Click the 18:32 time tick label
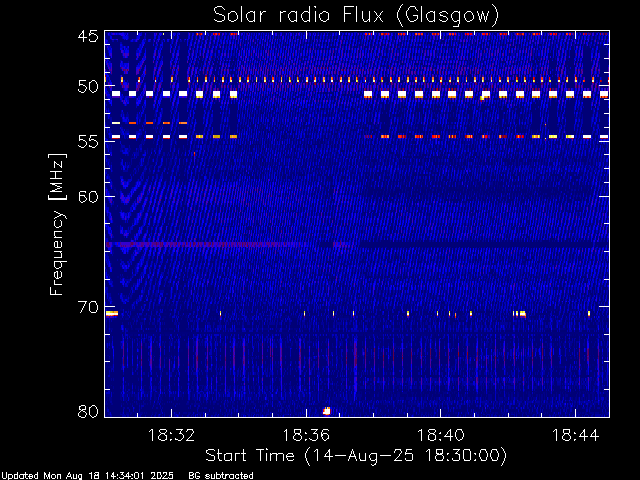Screen dimensions: 640x480 [171, 435]
